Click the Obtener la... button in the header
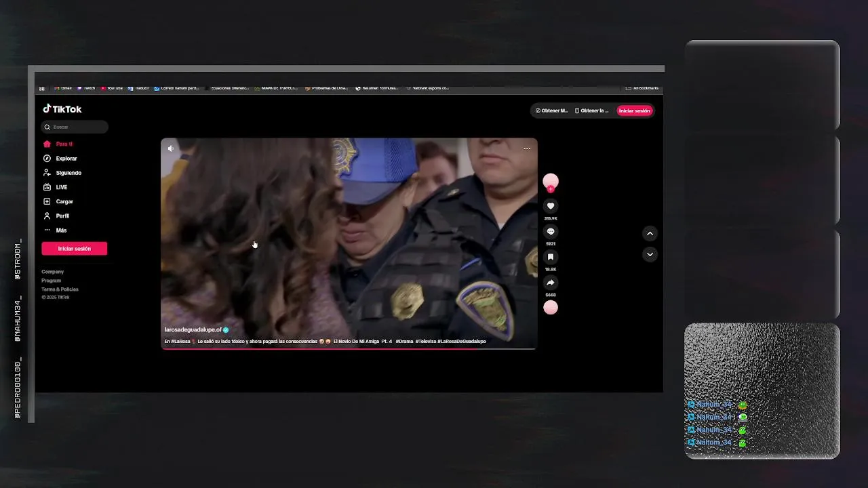 point(592,110)
